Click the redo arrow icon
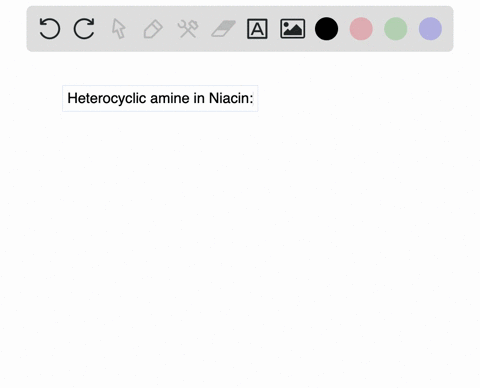Viewport: 480px width, 388px height. (84, 29)
